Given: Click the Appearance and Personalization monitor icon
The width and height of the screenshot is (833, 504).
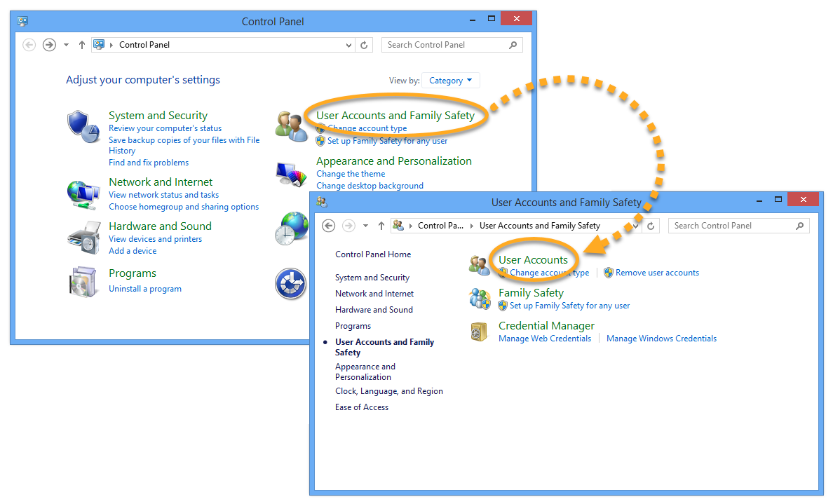Looking at the screenshot, I should point(291,173).
